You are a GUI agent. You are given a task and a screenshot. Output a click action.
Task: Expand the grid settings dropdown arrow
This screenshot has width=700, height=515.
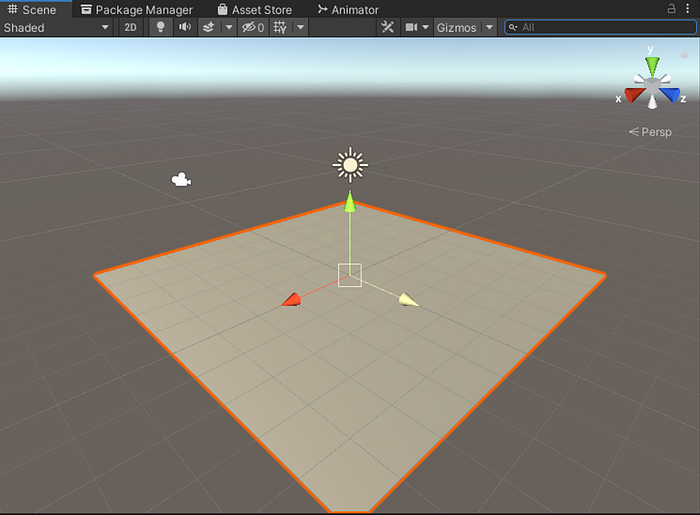[x=301, y=27]
